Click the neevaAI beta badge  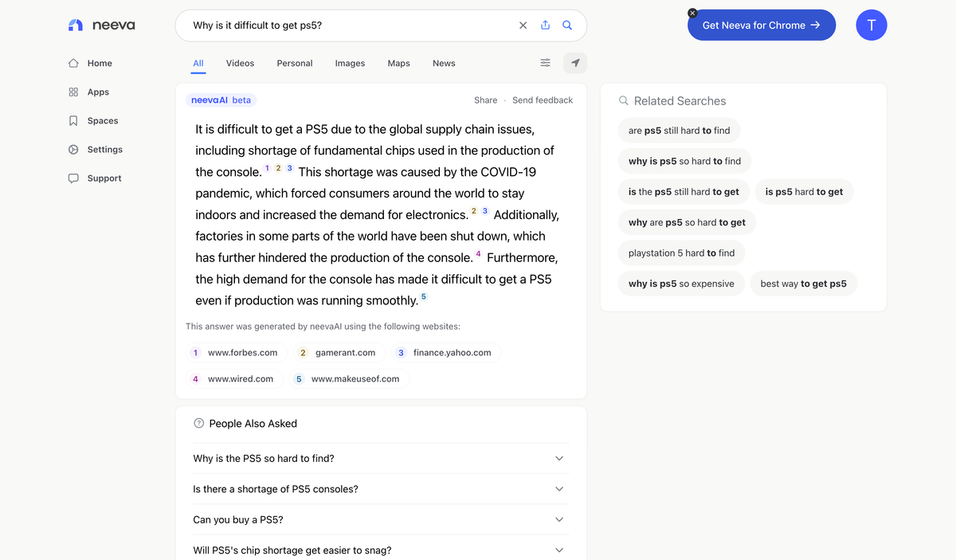pos(221,100)
